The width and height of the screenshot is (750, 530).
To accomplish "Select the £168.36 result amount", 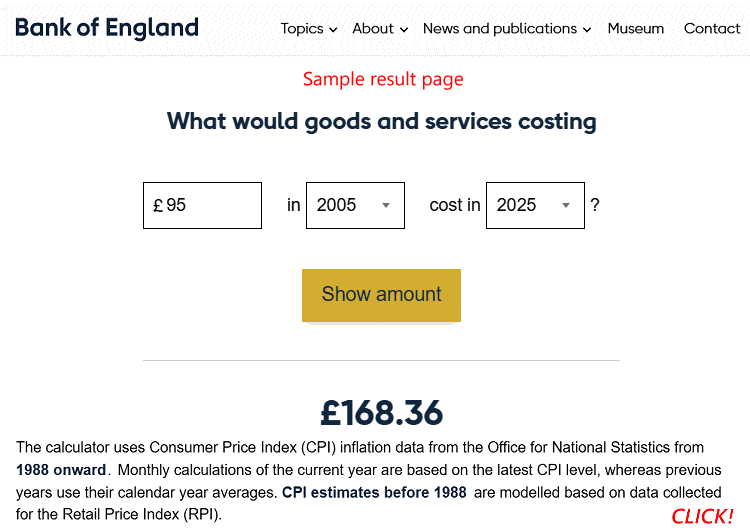I will (381, 413).
